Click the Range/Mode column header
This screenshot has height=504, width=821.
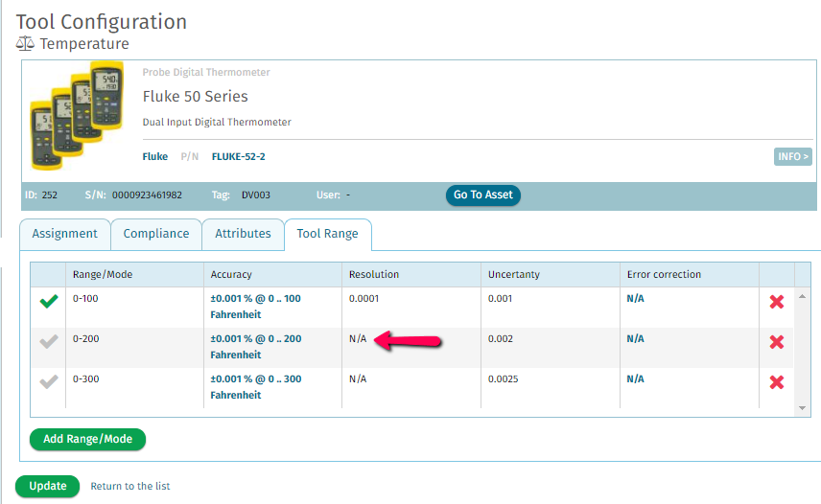(134, 274)
